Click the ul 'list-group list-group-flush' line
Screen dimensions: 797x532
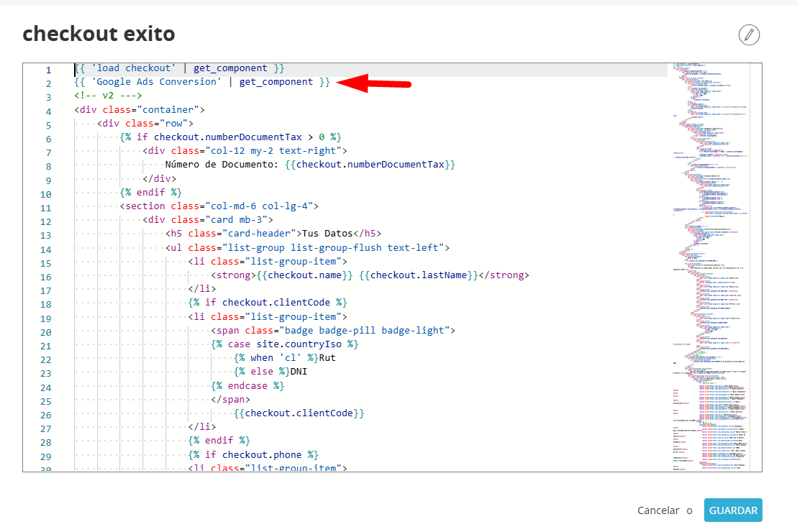[x=308, y=247]
